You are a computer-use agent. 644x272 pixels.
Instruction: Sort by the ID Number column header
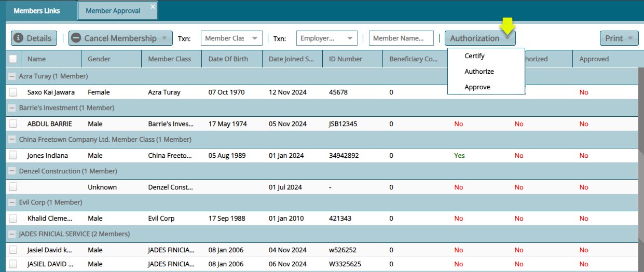(x=352, y=59)
